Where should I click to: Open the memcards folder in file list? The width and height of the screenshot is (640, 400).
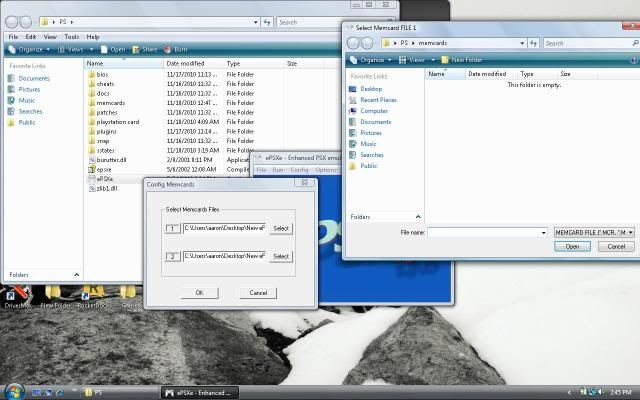pos(110,103)
